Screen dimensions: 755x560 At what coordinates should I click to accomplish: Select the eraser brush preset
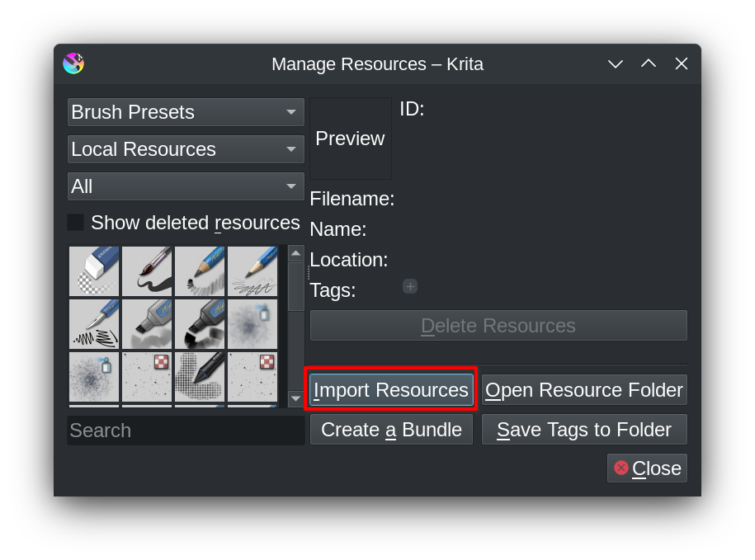(94, 271)
